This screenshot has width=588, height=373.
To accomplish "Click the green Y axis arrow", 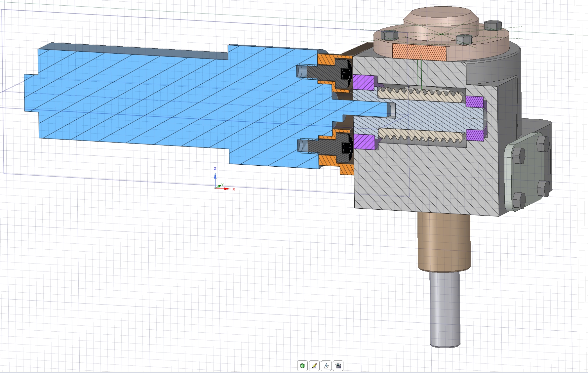I will point(219,186).
